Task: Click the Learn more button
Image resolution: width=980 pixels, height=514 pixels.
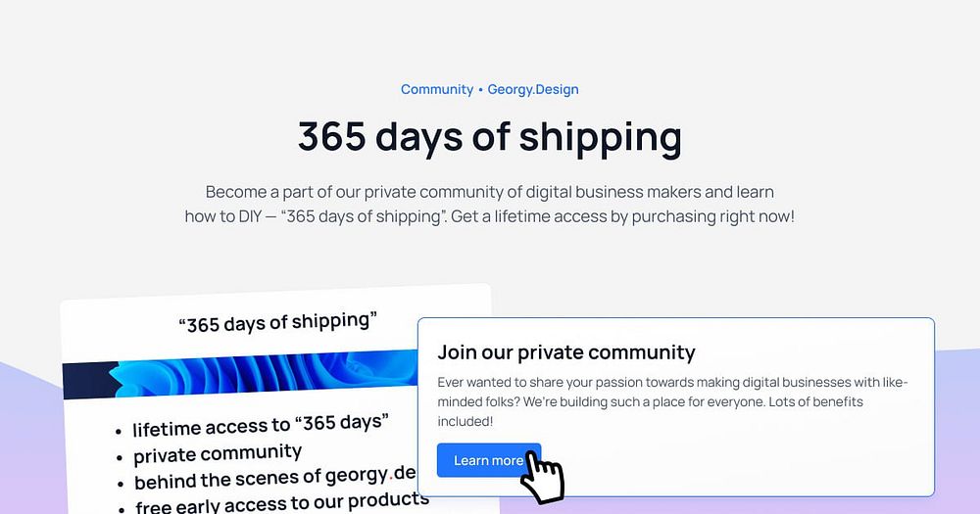Action: point(489,460)
